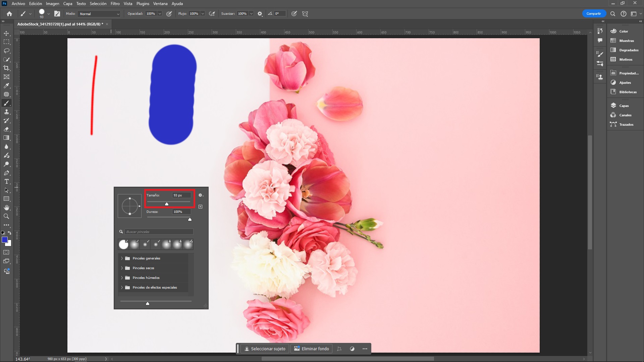This screenshot has height=362, width=644.
Task: Toggle pressure for opacity
Action: [x=169, y=14]
